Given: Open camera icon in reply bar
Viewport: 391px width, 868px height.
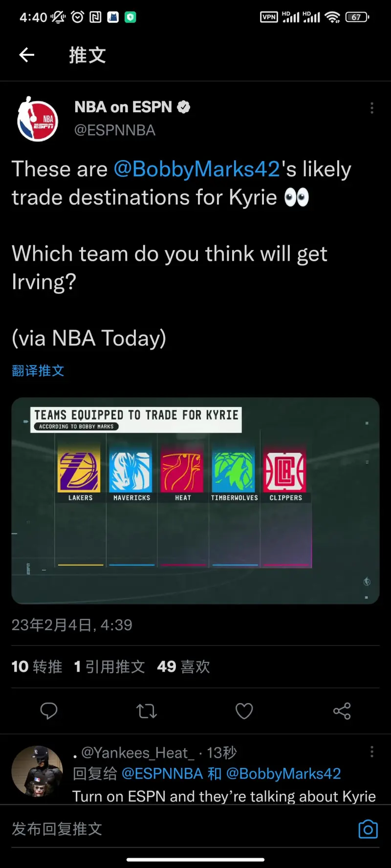Looking at the screenshot, I should [x=368, y=829].
